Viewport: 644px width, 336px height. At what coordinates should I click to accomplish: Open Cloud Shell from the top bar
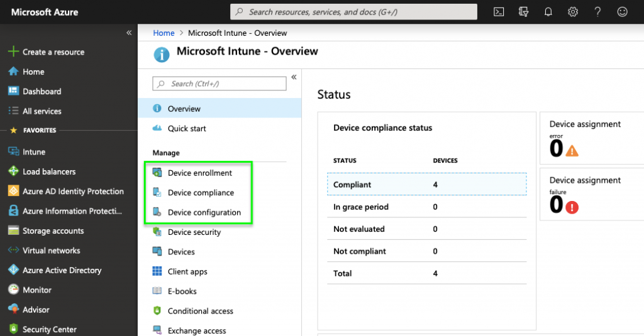coord(499,12)
